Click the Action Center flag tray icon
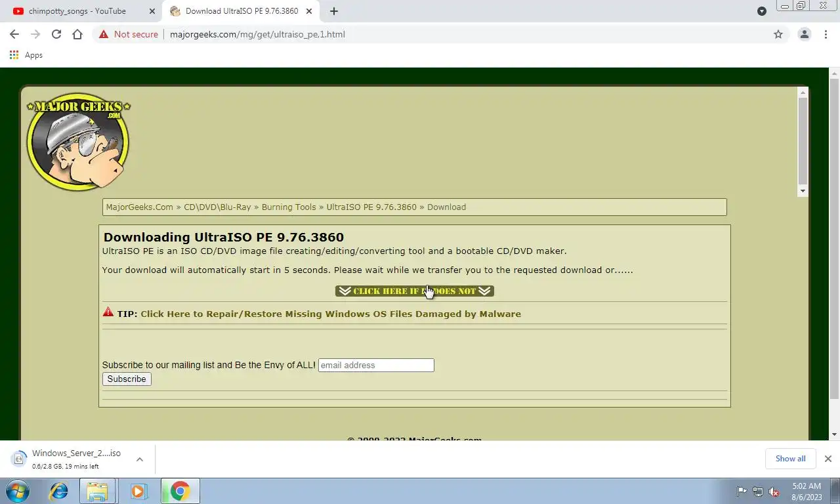Screen dimensions: 840x504 point(742,492)
